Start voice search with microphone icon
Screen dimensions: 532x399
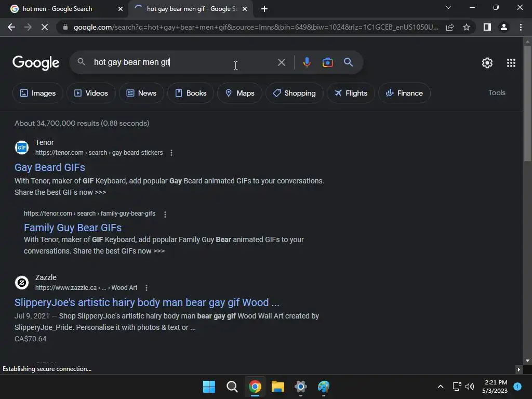coord(307,62)
